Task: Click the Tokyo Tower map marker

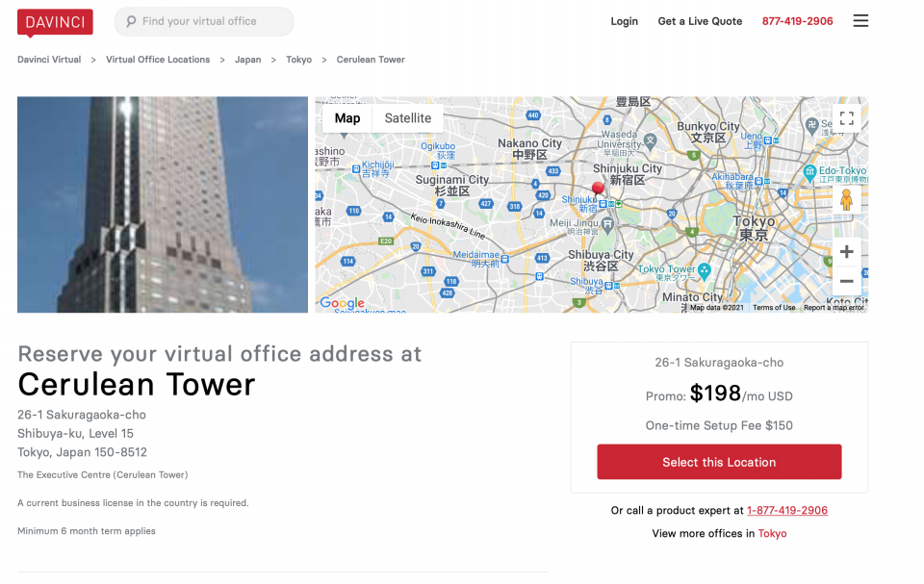Action: tap(705, 270)
